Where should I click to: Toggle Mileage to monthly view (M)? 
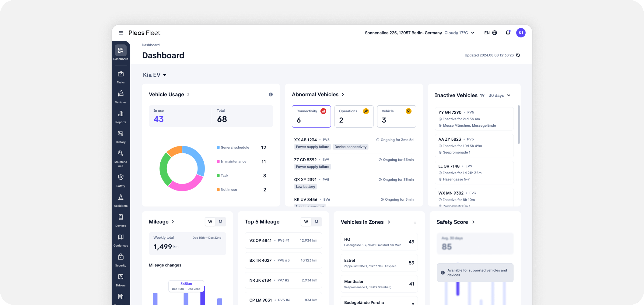(x=221, y=222)
